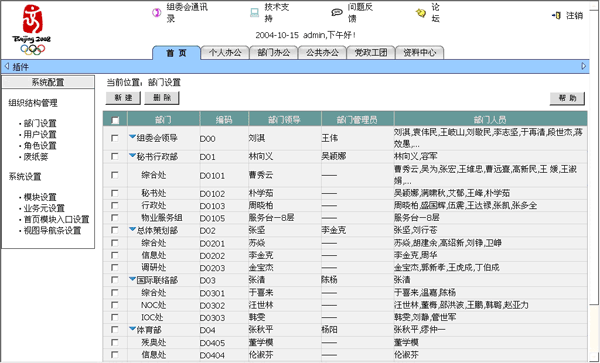
Task: Click the 技术支持 computer icon
Action: (x=254, y=13)
